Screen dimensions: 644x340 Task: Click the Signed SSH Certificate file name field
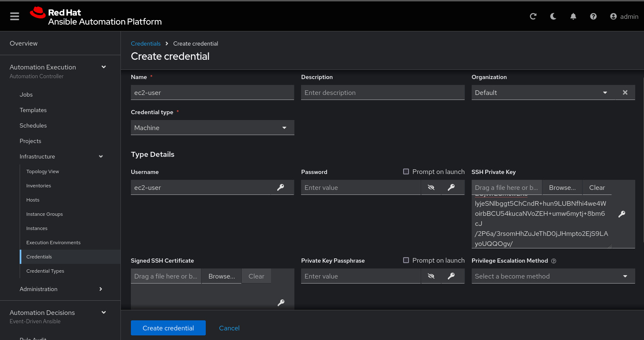166,276
